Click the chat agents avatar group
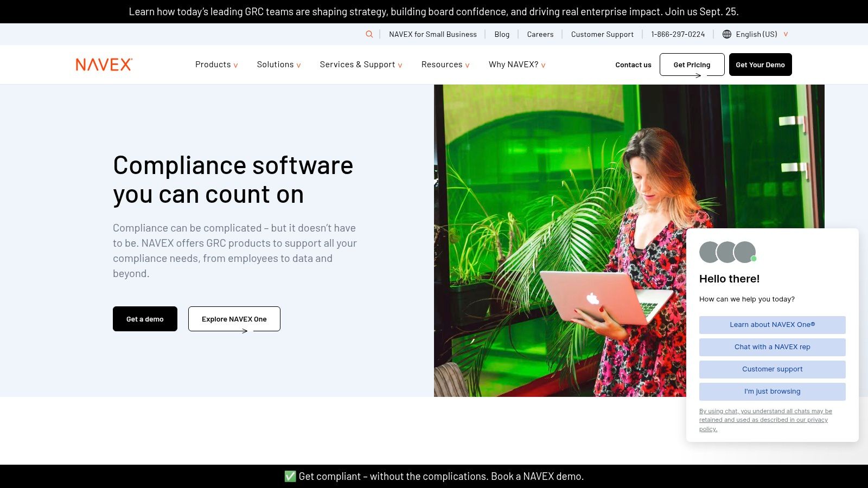The height and width of the screenshot is (488, 868). 727,252
